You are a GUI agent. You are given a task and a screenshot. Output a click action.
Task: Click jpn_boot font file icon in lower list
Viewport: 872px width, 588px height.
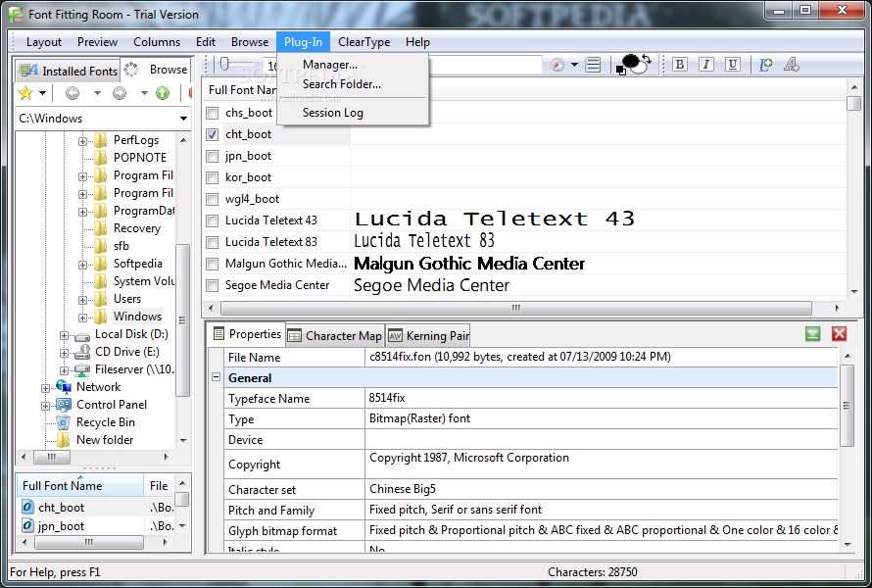[x=27, y=525]
